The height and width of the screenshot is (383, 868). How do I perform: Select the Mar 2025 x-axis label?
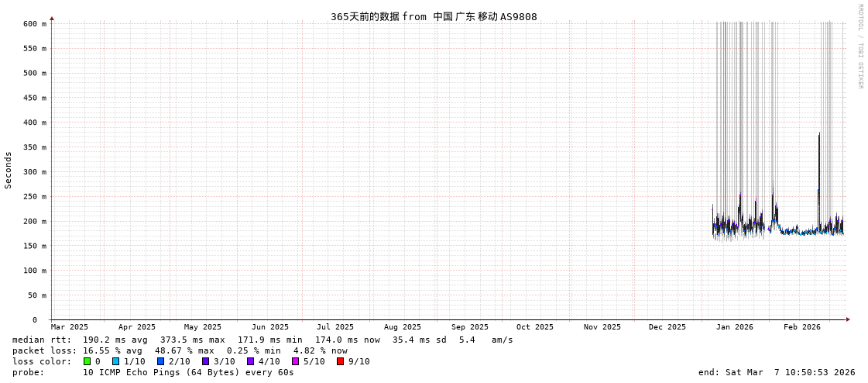[x=70, y=327]
